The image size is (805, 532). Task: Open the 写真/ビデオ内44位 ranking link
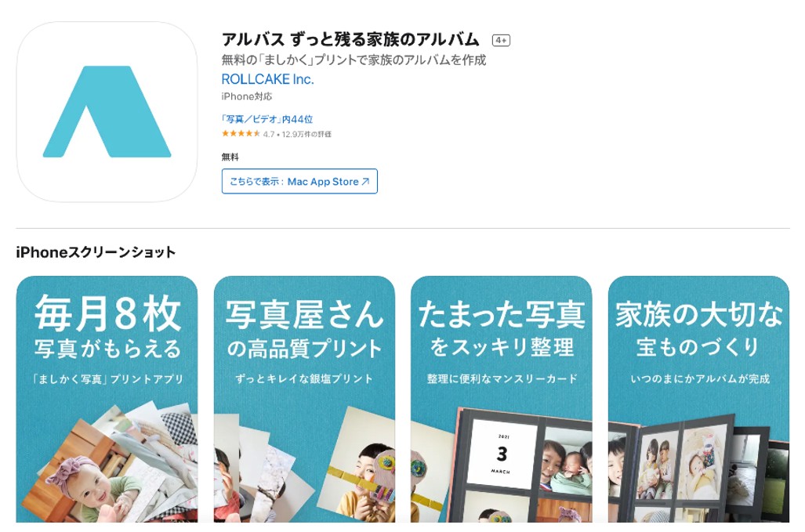(267, 119)
